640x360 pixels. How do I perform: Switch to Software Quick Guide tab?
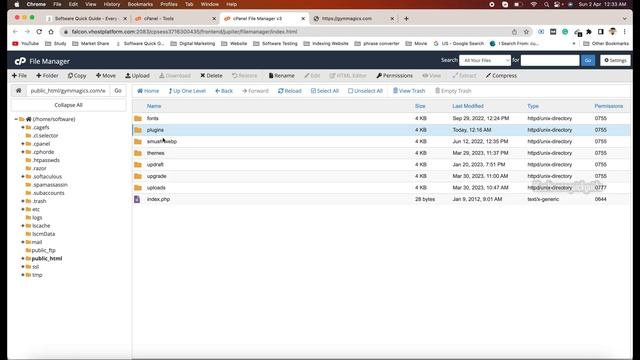coord(86,18)
